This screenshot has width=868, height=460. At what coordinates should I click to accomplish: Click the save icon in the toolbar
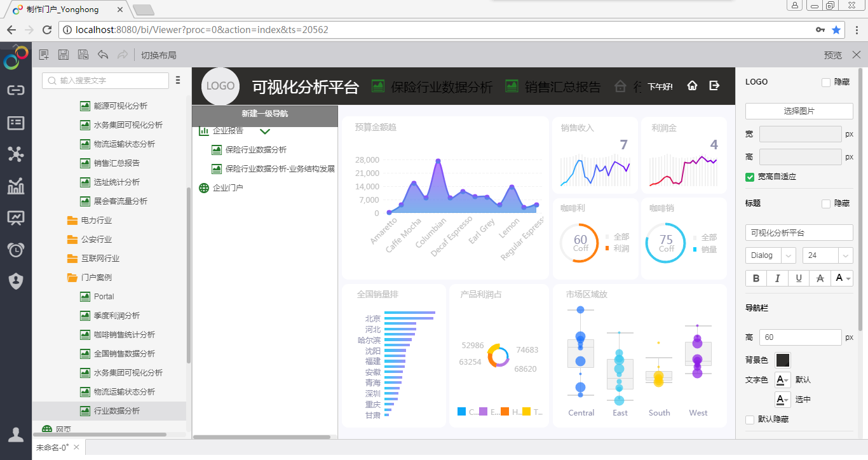tap(64, 55)
